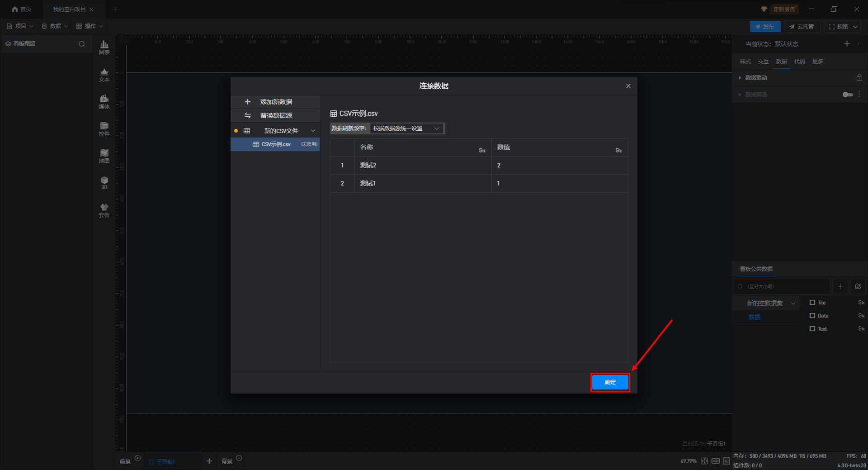Click the right chevron beside 当前状态 plus

[858, 43]
